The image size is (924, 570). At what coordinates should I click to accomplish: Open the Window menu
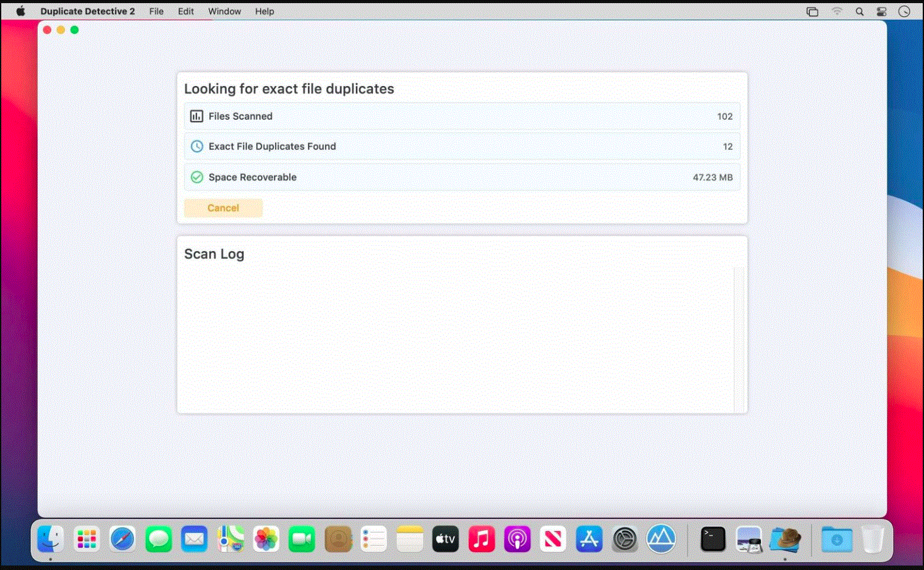[x=224, y=11]
